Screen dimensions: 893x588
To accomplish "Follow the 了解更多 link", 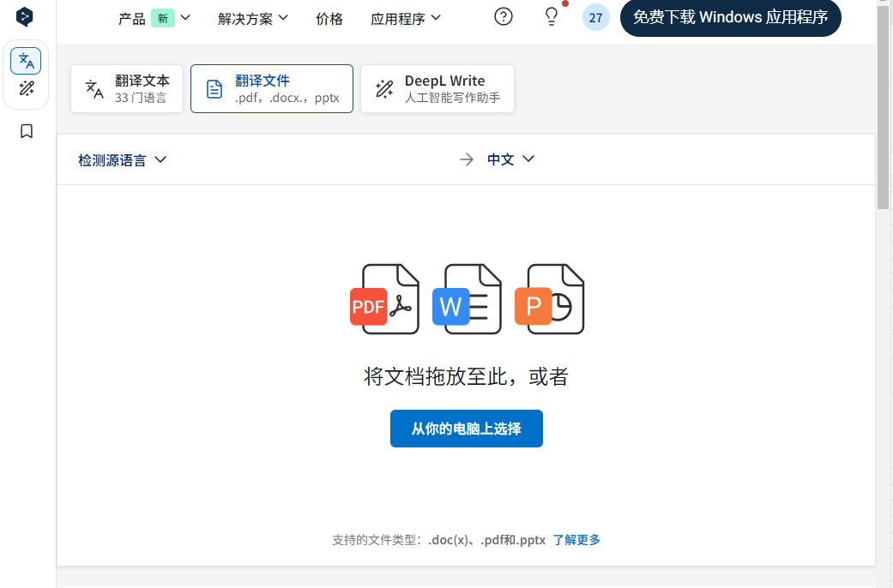I will 576,540.
